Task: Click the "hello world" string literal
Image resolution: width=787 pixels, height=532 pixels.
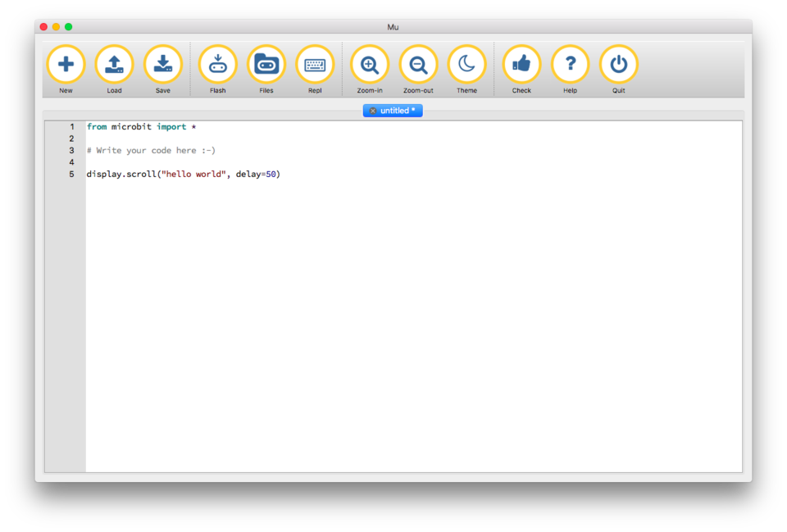Action: tap(193, 174)
